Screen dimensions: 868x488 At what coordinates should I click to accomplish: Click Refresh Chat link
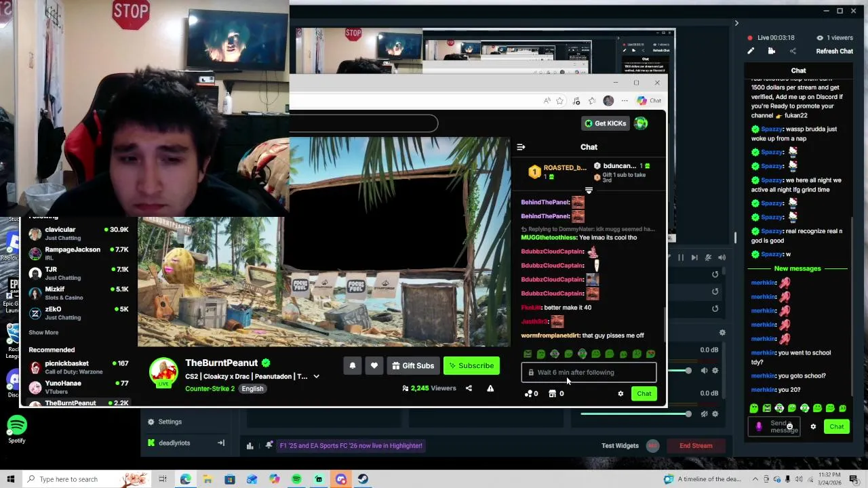click(x=834, y=52)
